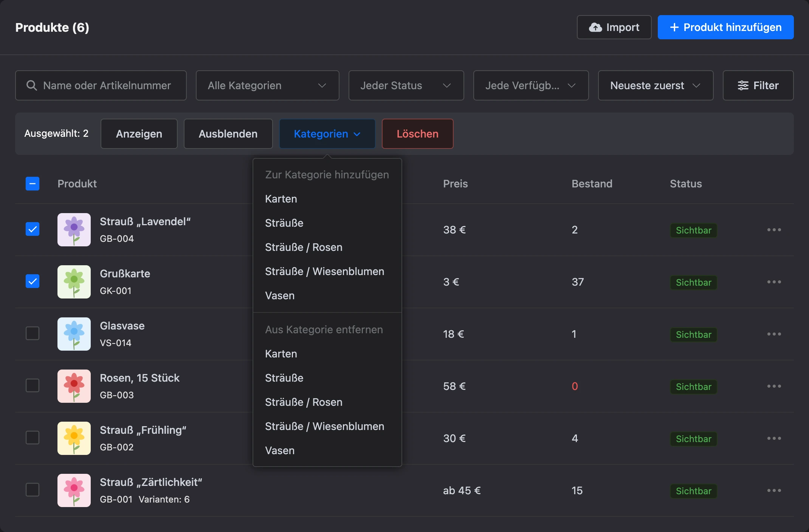Open the Filter panel button
This screenshot has width=809, height=532.
[x=758, y=85]
